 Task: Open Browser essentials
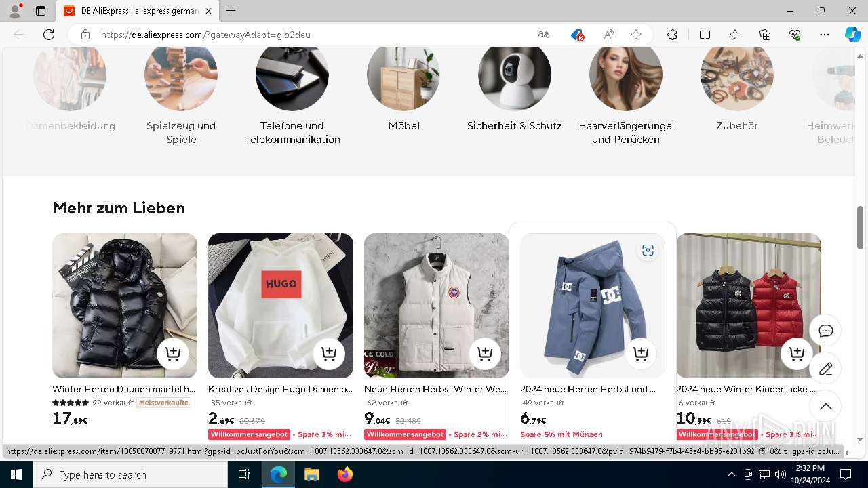(795, 35)
